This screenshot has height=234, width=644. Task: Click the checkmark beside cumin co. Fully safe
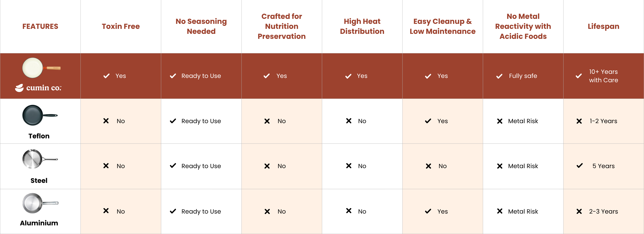click(499, 76)
